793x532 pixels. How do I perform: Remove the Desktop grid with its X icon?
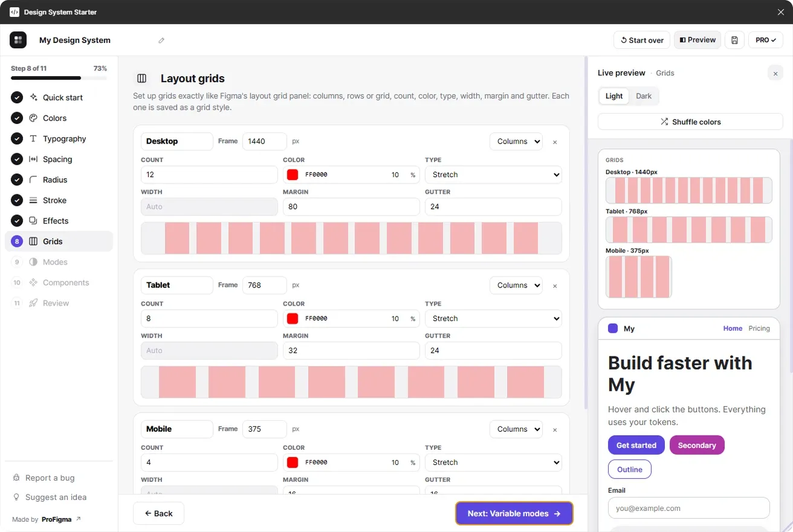[x=555, y=142]
